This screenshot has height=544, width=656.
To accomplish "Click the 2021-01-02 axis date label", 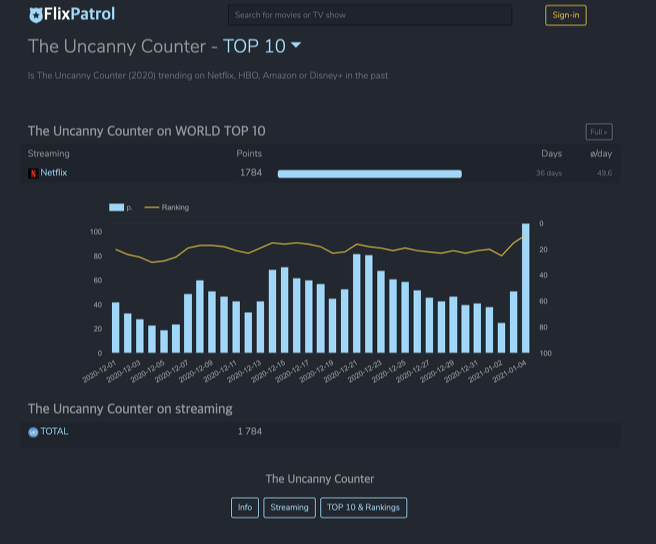I will coord(486,371).
